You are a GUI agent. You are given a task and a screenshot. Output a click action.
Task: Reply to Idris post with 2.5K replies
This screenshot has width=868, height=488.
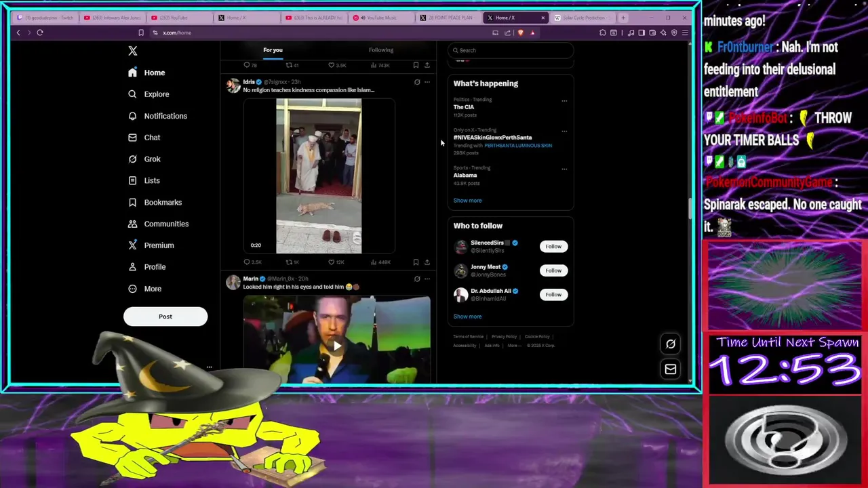(x=252, y=262)
